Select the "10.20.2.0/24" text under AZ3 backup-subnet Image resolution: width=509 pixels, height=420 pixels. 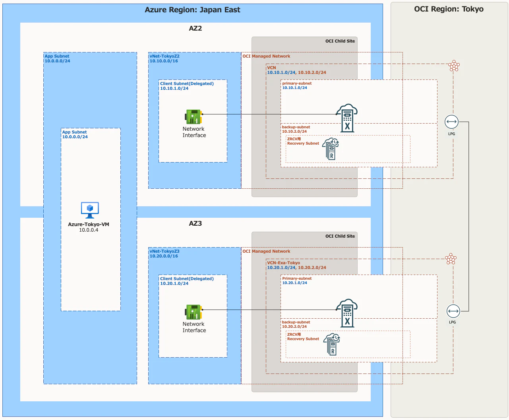294,327
